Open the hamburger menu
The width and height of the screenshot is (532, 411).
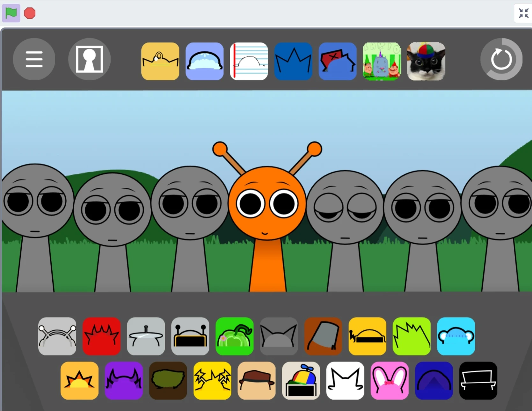coord(34,59)
